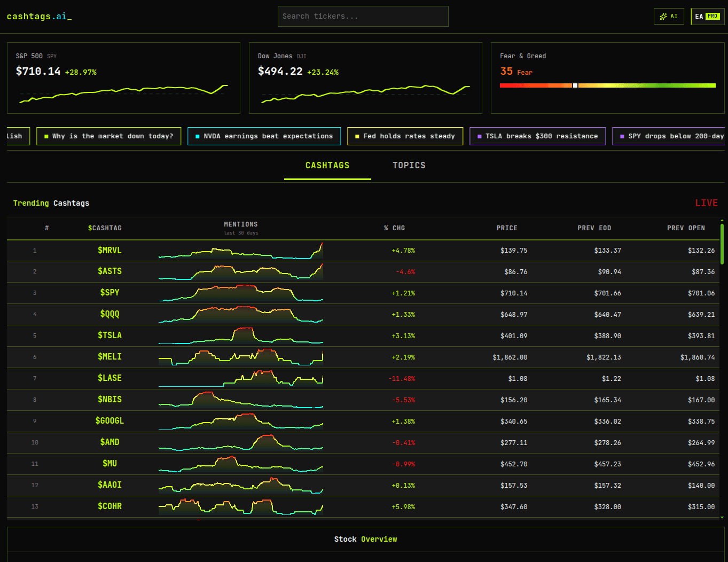Click the $NBIS mentions sparkline
728x562 pixels.
241,400
